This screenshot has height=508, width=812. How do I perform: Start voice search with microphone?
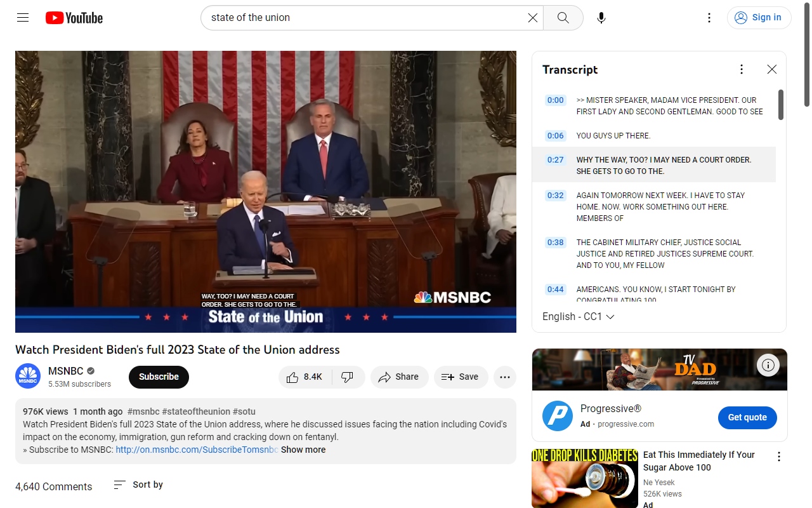pos(601,18)
